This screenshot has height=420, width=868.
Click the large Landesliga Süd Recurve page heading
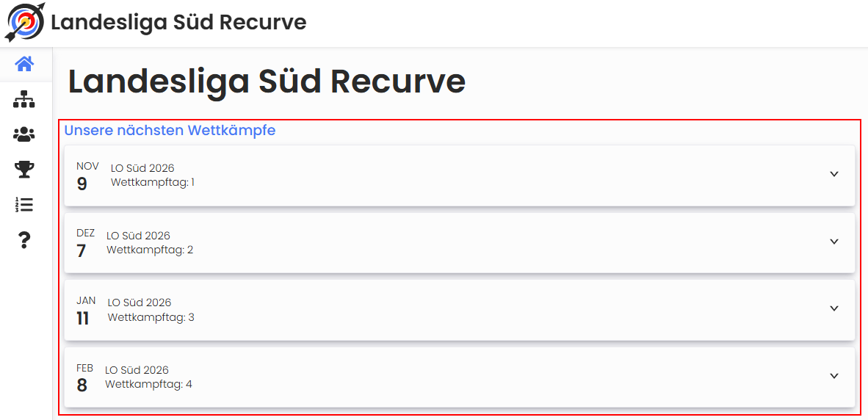[x=267, y=82]
